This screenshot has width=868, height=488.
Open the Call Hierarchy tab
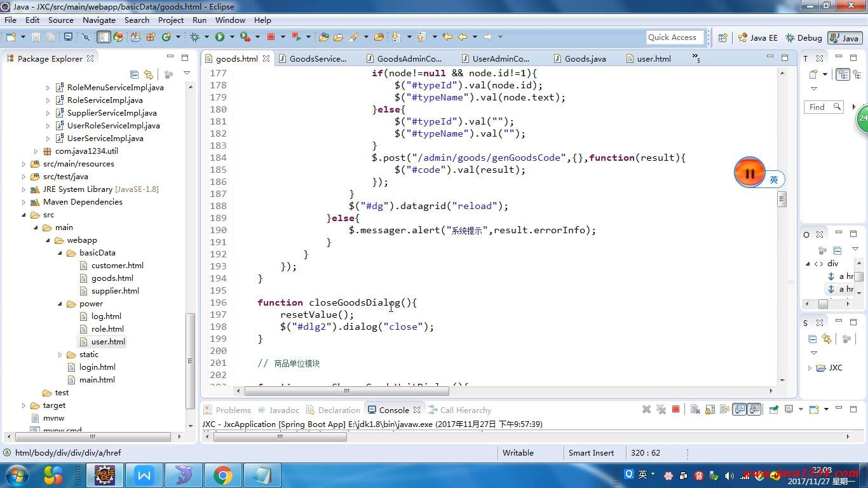pos(460,410)
